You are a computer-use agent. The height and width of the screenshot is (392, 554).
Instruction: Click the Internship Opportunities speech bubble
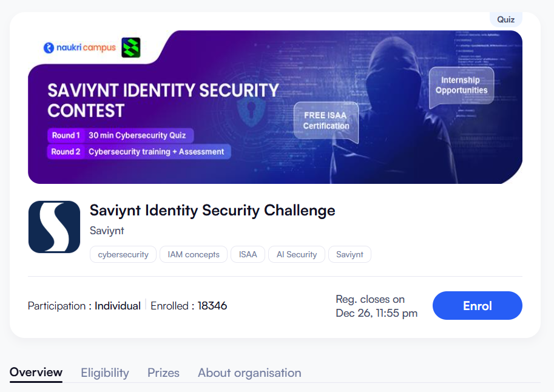coord(461,86)
